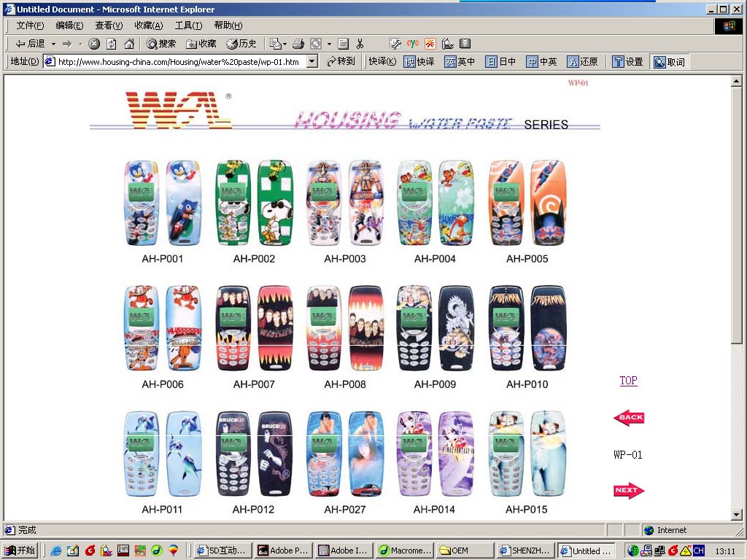Click the Print icon in toolbar

click(298, 44)
